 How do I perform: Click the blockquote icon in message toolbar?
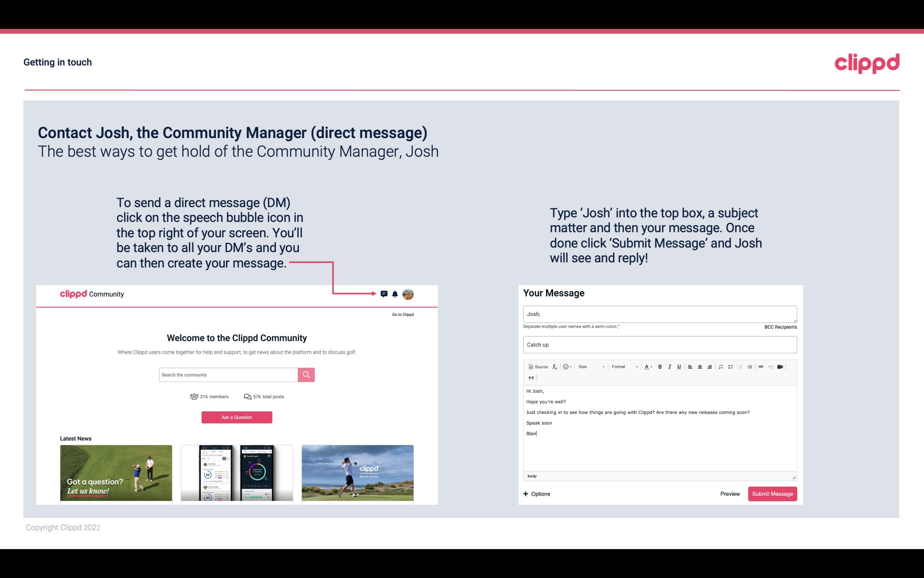click(530, 378)
